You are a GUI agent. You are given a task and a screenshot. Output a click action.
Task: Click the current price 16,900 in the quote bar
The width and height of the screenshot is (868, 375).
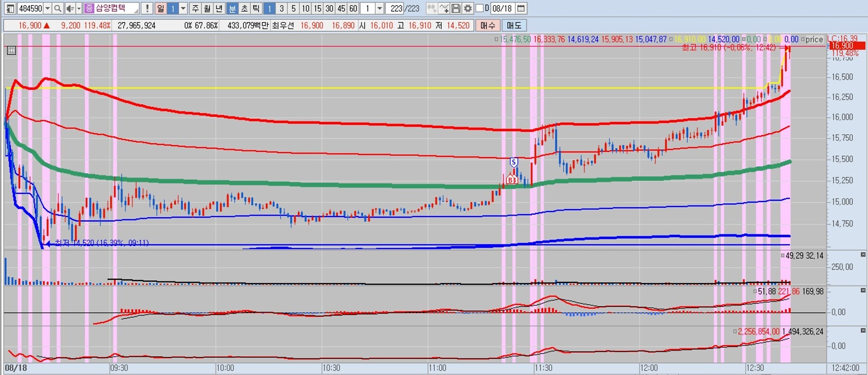tap(30, 25)
